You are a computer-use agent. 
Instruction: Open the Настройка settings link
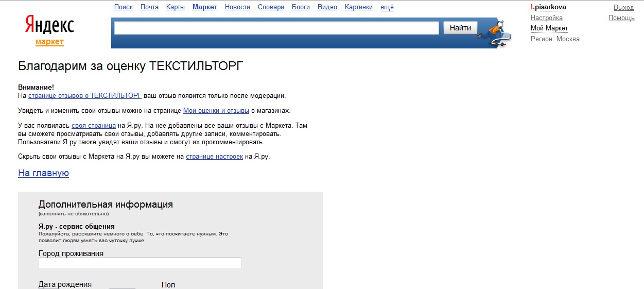546,18
